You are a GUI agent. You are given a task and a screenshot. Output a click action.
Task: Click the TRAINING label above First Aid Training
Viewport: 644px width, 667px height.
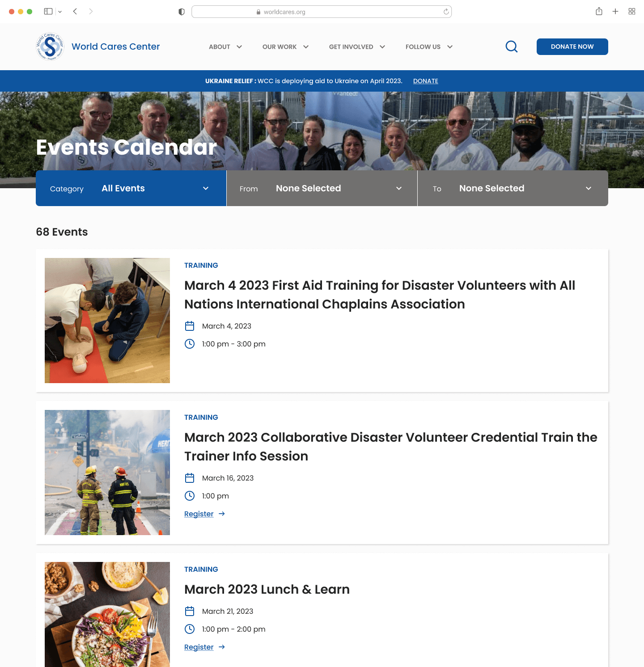pyautogui.click(x=201, y=265)
